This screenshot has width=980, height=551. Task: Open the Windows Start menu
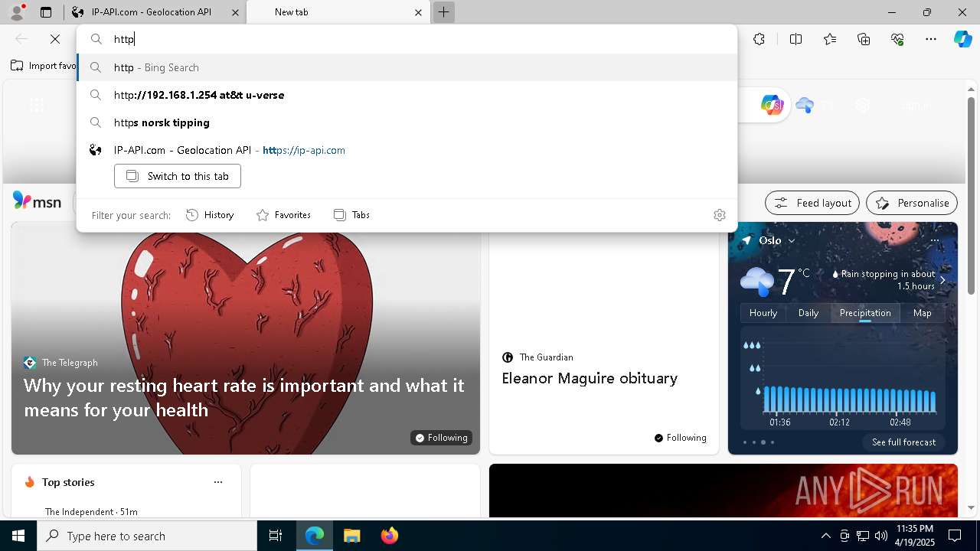coord(18,536)
